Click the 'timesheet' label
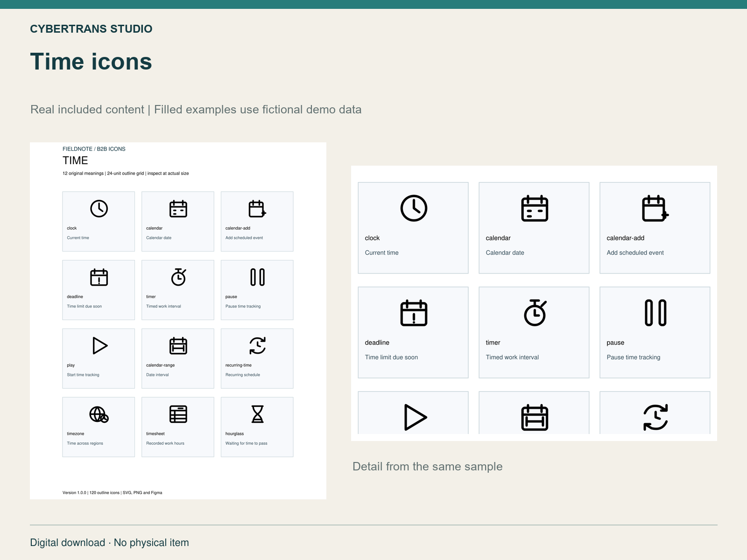This screenshot has width=747, height=560. coord(155,434)
